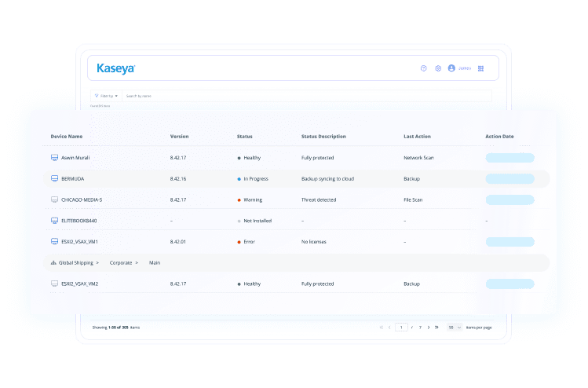Image resolution: width=588 pixels, height=388 pixels.
Task: Expand the Filter by dropdown
Action: (x=105, y=96)
